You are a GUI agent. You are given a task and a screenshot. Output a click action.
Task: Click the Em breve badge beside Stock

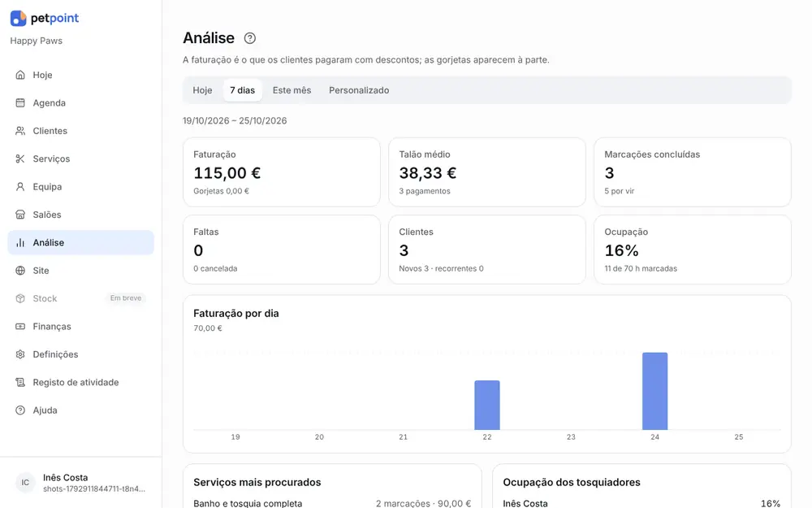pyautogui.click(x=126, y=298)
